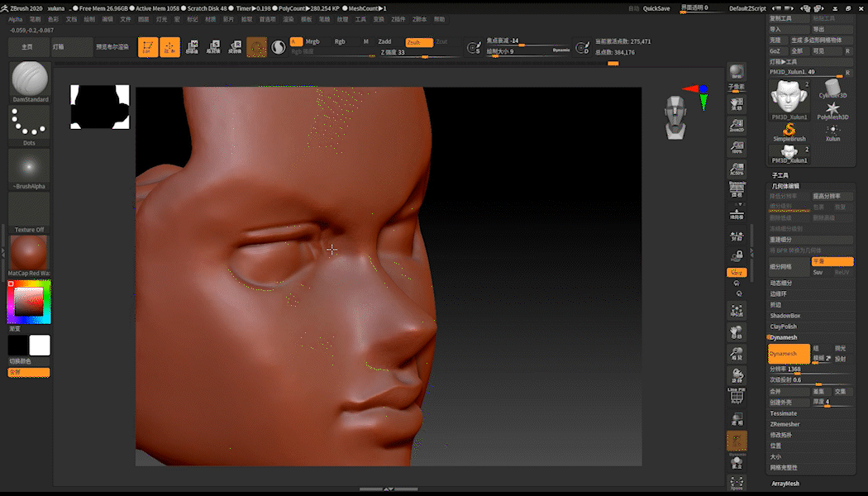Choose the SimpleBrush tool icon
Viewport: 868px width, 496px height.
789,131
